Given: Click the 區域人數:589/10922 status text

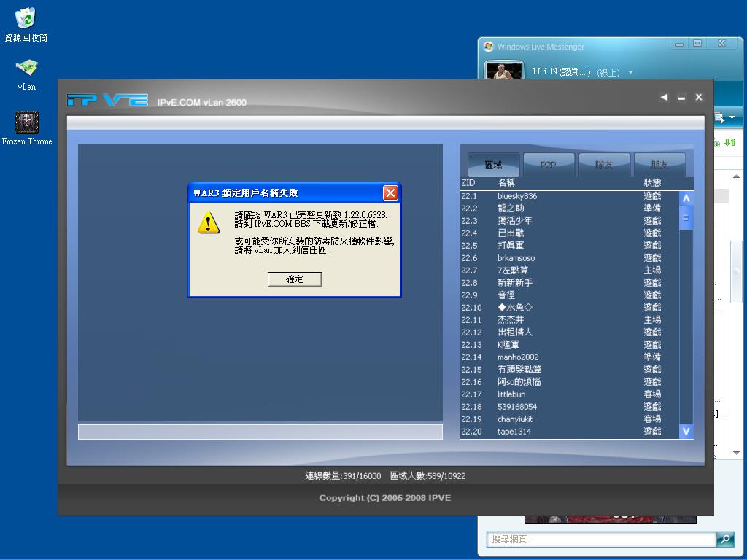Looking at the screenshot, I should [x=427, y=475].
